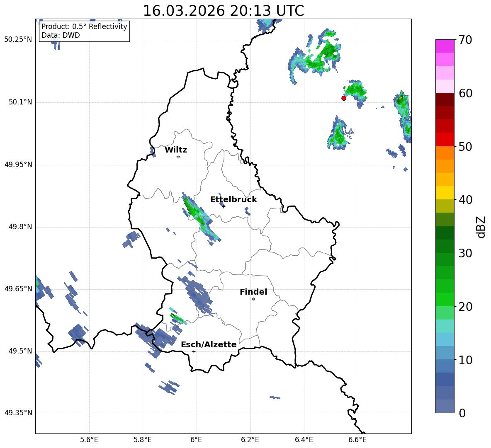Click the 6.4°E longitude label
Image resolution: width=491 pixels, height=448 pixels.
[304, 440]
